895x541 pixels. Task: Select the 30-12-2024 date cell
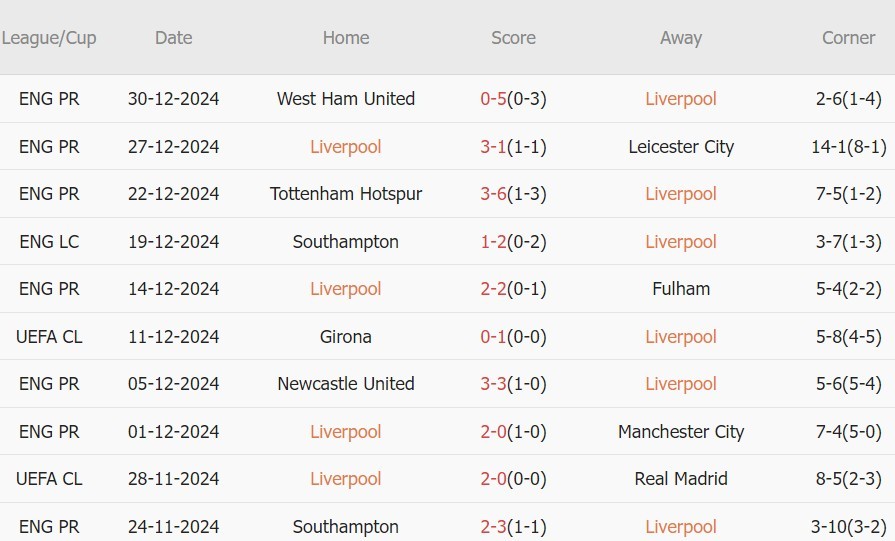point(173,99)
